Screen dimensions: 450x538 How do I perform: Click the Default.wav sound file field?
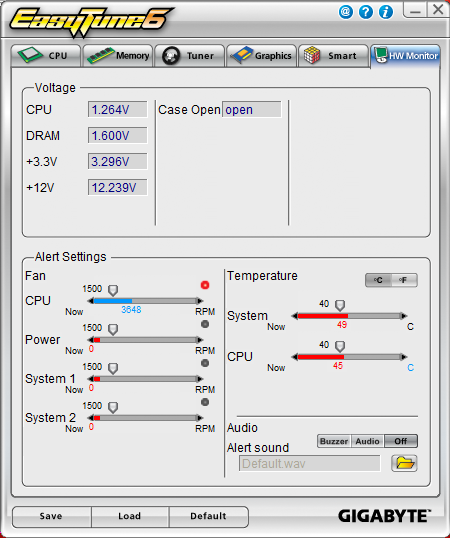(310, 464)
